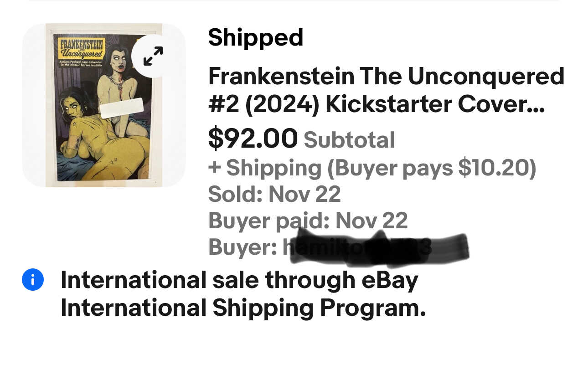The height and width of the screenshot is (365, 588).
Task: Click the Buyer: label
Action: pyautogui.click(x=242, y=247)
